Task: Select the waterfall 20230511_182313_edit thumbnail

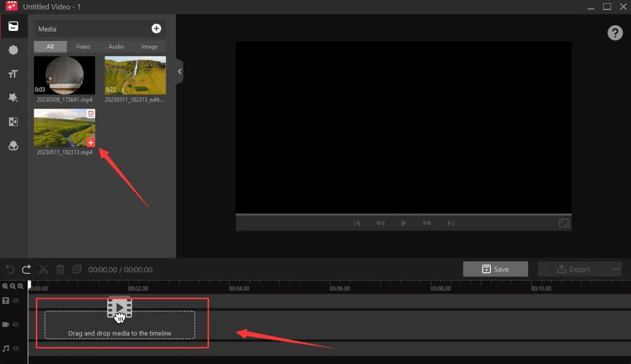Action: (135, 76)
